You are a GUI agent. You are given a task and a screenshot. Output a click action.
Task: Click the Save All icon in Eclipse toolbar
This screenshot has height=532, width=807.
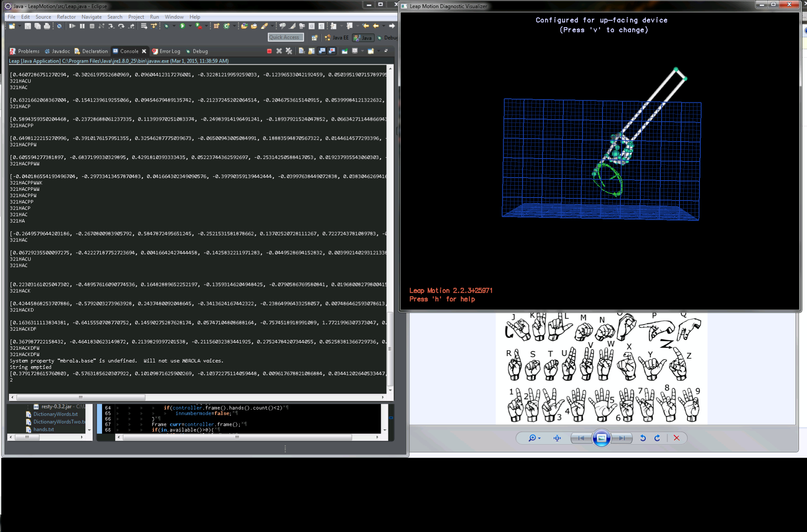coord(37,26)
